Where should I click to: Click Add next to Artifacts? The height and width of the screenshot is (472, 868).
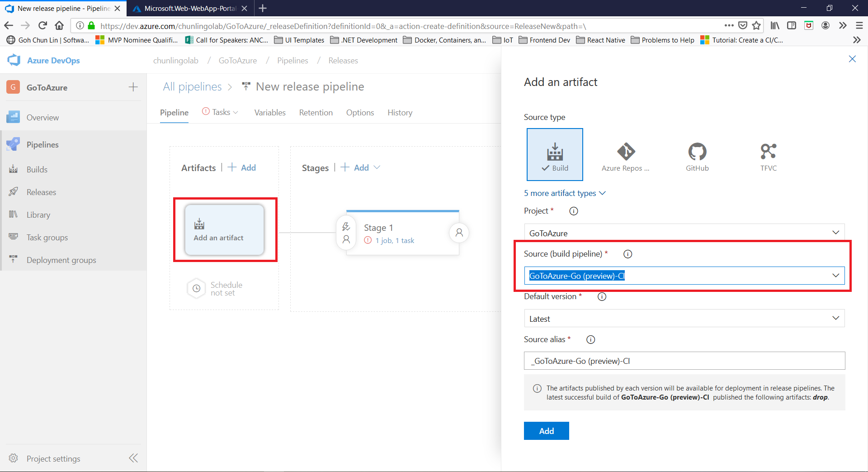[242, 167]
